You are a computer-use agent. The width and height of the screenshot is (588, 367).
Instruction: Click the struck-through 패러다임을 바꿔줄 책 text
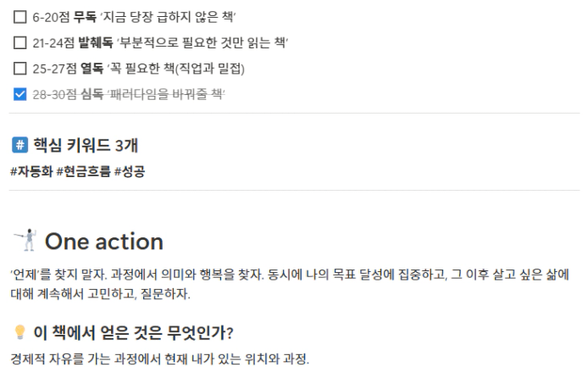click(x=165, y=94)
